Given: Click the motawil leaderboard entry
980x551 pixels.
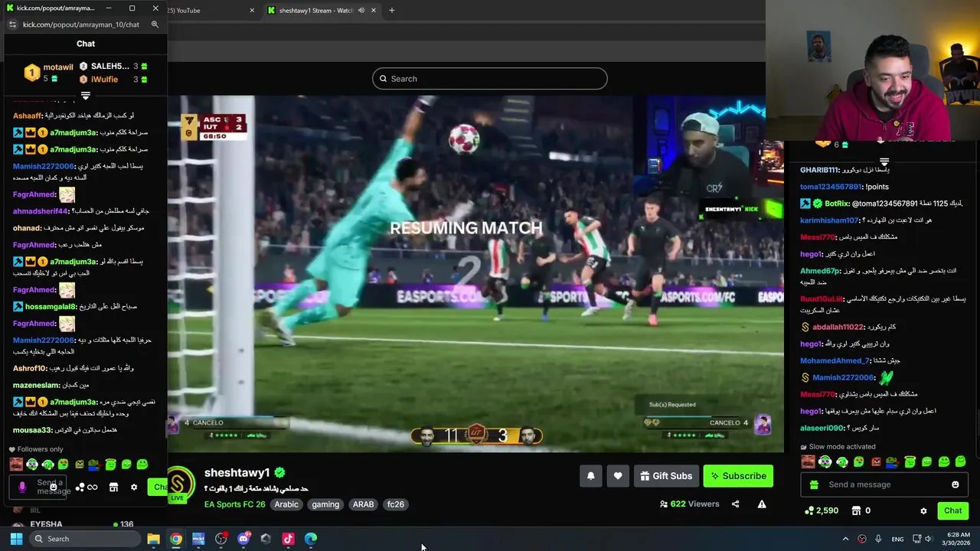Looking at the screenshot, I should pos(49,72).
